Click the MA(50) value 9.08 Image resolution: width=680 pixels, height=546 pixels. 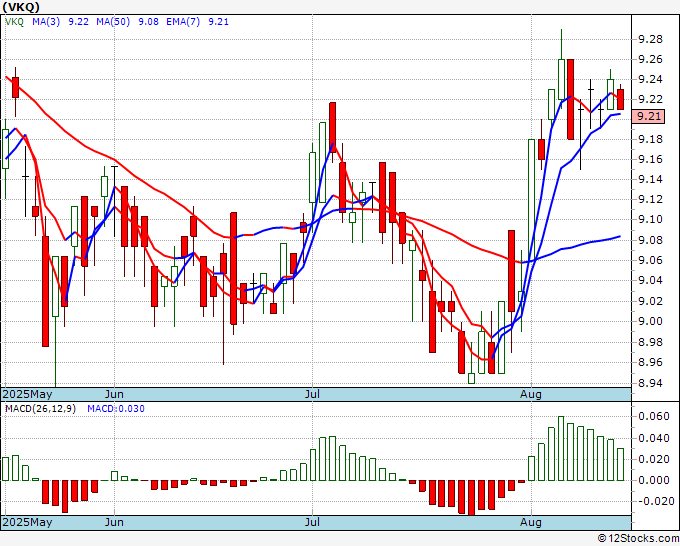(148, 22)
